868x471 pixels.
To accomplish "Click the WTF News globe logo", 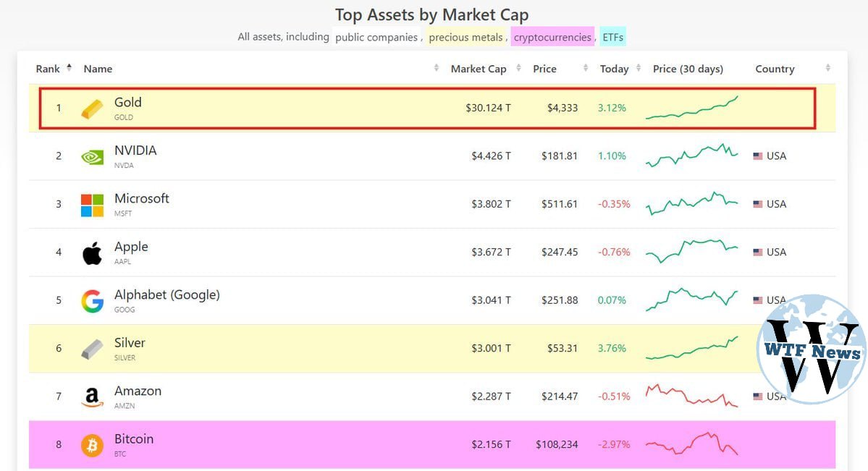I will (812, 349).
